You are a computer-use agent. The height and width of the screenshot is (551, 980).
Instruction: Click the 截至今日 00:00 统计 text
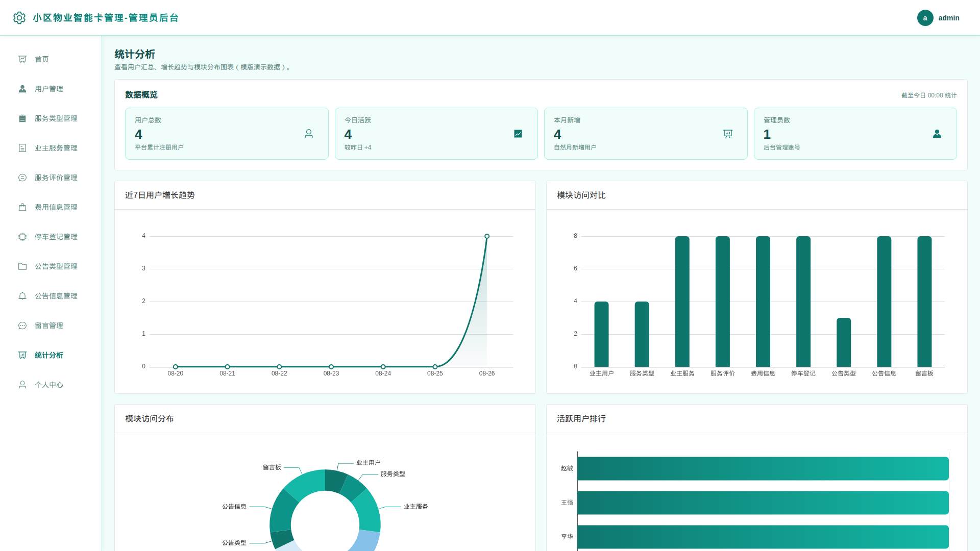point(929,95)
